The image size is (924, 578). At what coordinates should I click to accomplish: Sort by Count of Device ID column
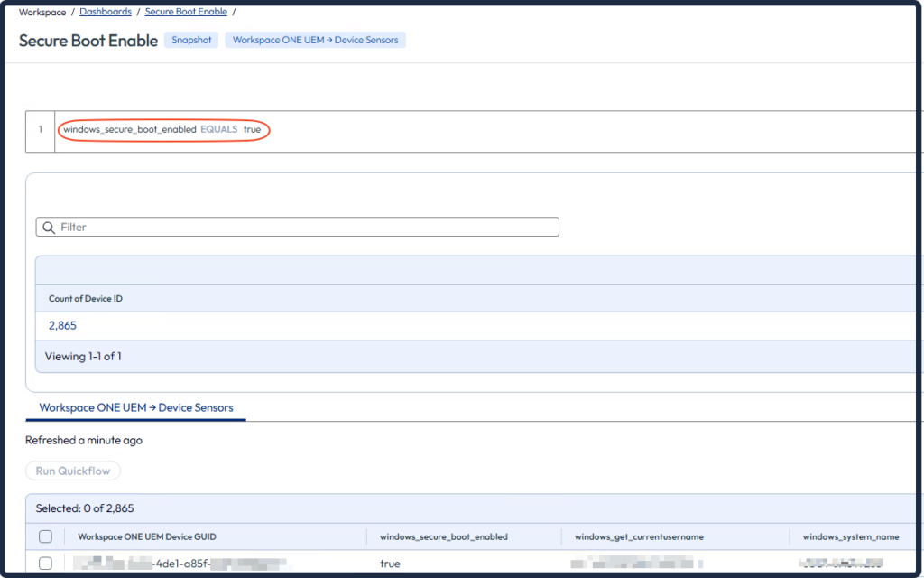click(x=86, y=298)
